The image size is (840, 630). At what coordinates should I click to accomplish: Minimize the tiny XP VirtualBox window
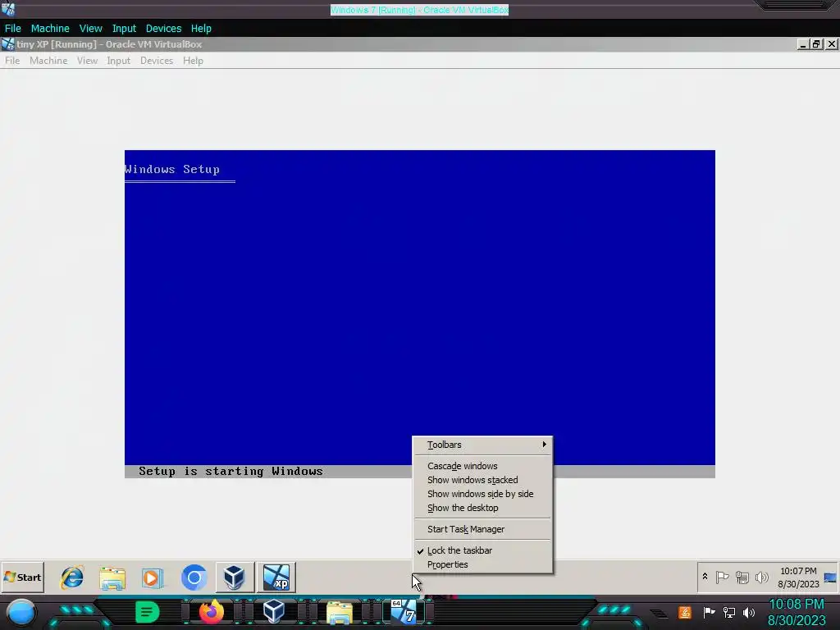[x=802, y=44]
